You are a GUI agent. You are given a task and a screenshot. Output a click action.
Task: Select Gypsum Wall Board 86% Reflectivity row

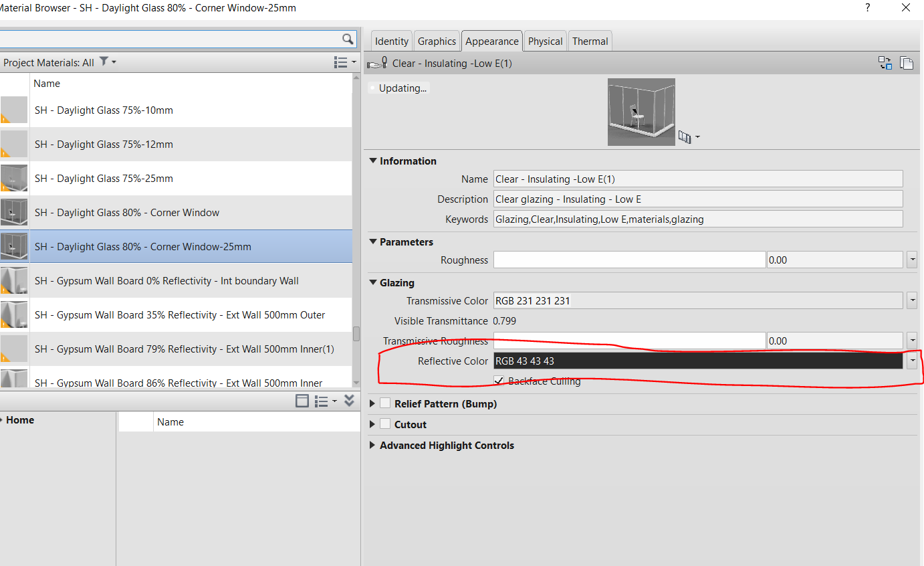coord(176,378)
